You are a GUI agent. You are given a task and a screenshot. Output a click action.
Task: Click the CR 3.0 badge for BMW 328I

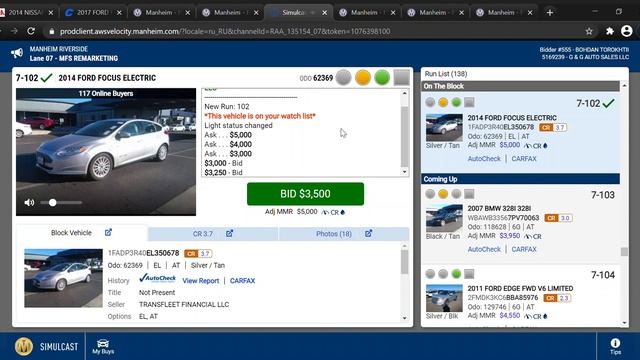pos(558,218)
